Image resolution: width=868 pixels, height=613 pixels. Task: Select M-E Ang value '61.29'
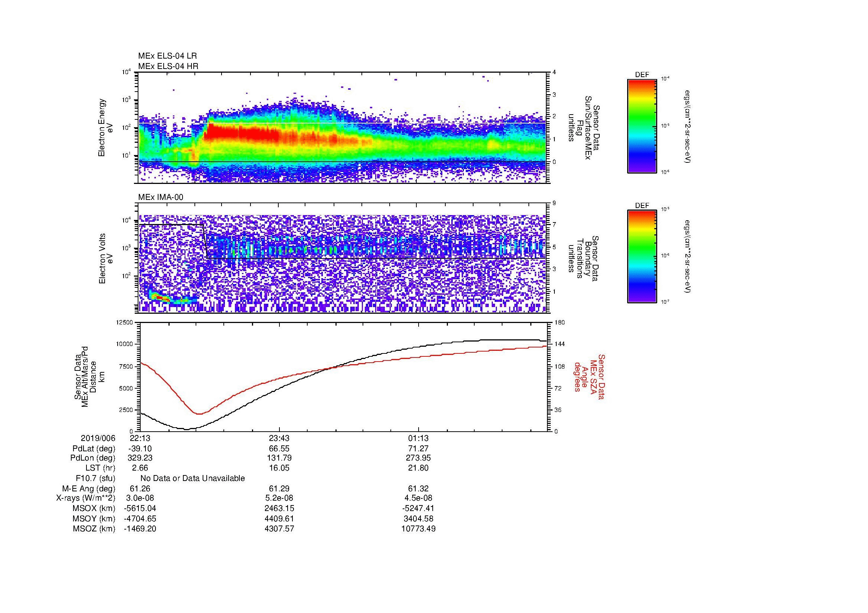(279, 489)
